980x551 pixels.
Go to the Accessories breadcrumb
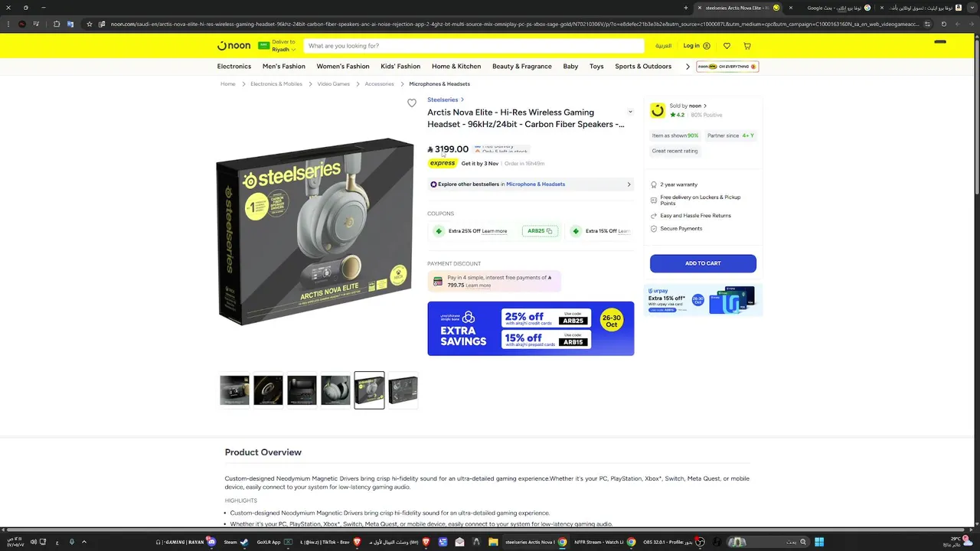click(380, 84)
